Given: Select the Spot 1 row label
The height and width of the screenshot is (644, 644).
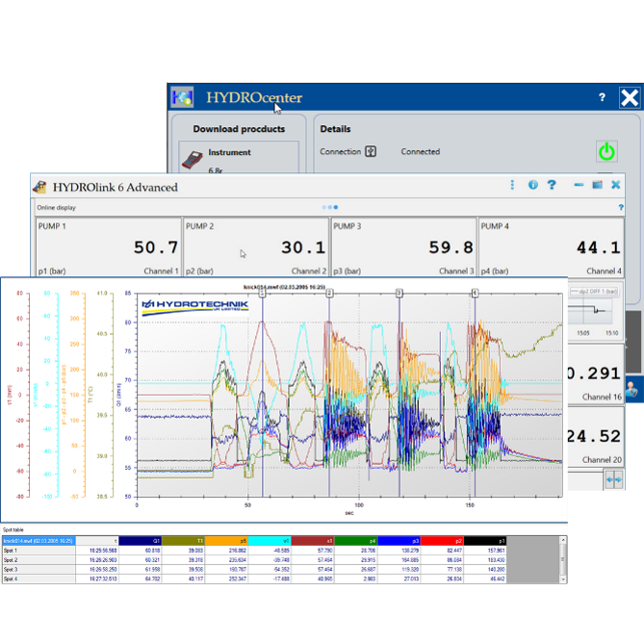Looking at the screenshot, I should (x=39, y=551).
